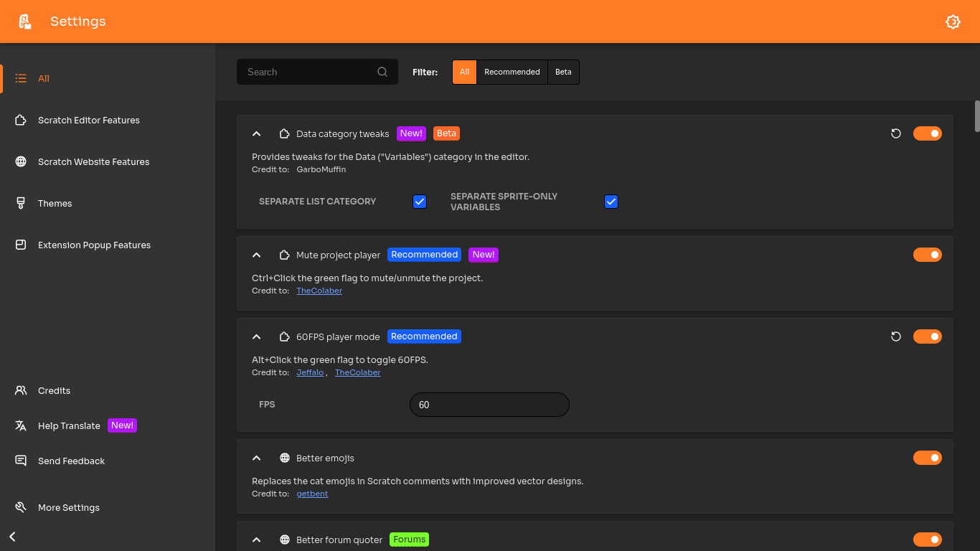
Task: Click the puzzle icon beside 60FPS player mode
Action: pos(285,336)
